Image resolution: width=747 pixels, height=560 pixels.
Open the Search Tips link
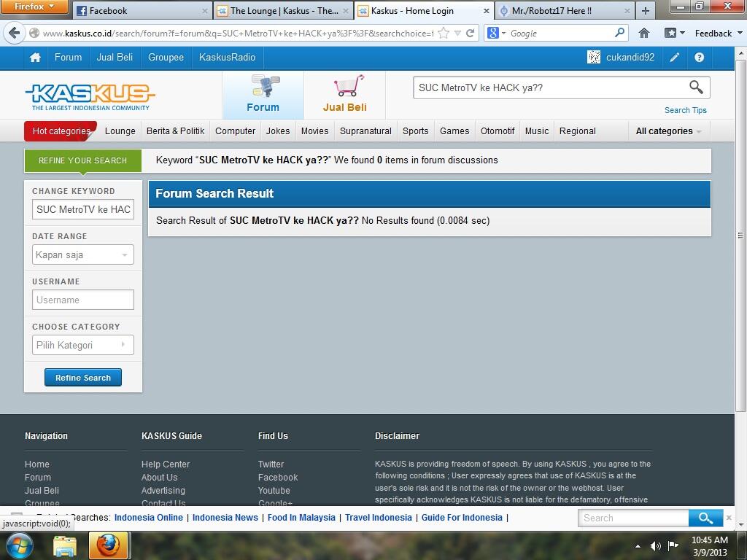686,110
